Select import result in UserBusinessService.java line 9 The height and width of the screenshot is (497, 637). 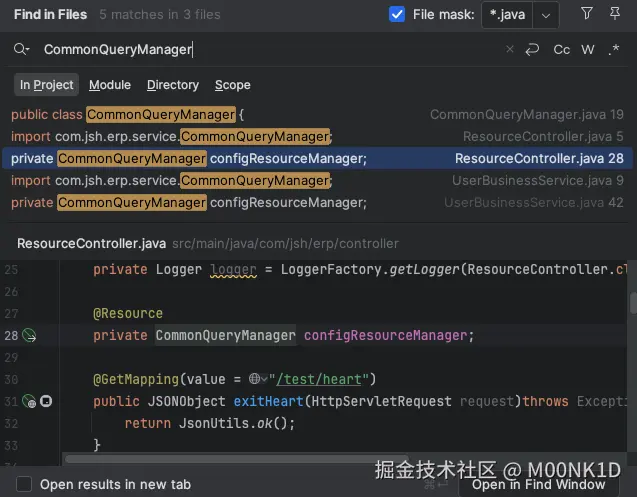coord(318,180)
